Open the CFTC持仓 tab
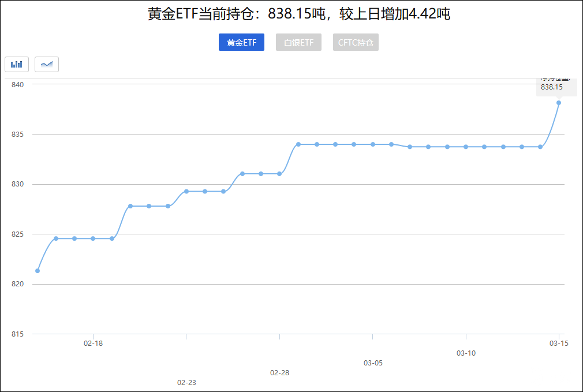Viewport: 583px width, 392px height. click(356, 42)
